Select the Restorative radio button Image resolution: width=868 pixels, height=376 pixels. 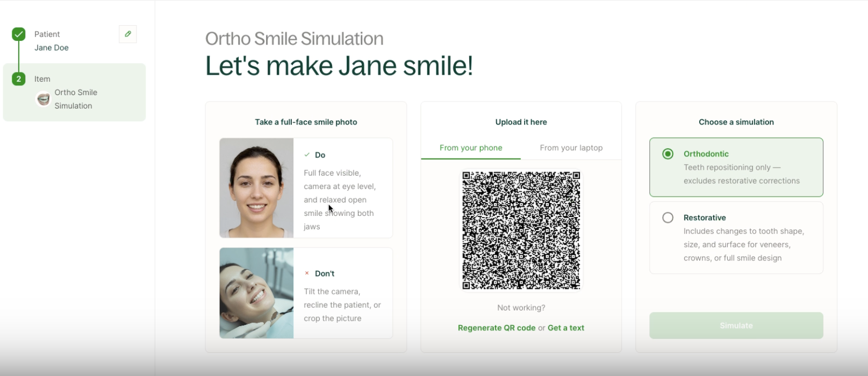(668, 218)
